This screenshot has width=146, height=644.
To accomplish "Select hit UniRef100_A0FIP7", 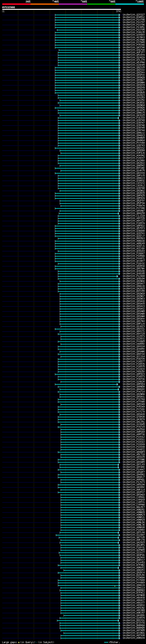I will click(x=133, y=52).
